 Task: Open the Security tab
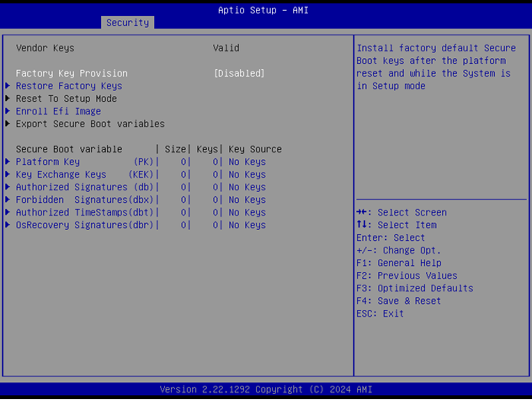(127, 23)
